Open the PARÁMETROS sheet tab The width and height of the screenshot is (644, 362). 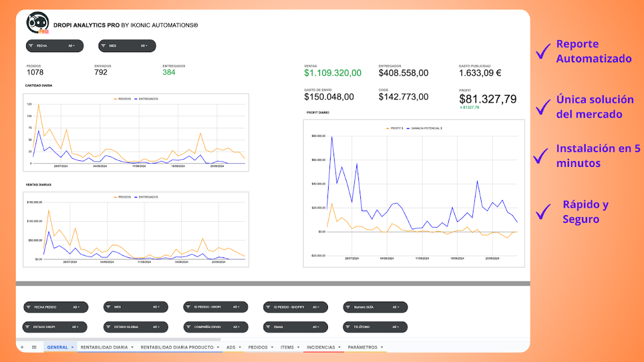click(362, 347)
